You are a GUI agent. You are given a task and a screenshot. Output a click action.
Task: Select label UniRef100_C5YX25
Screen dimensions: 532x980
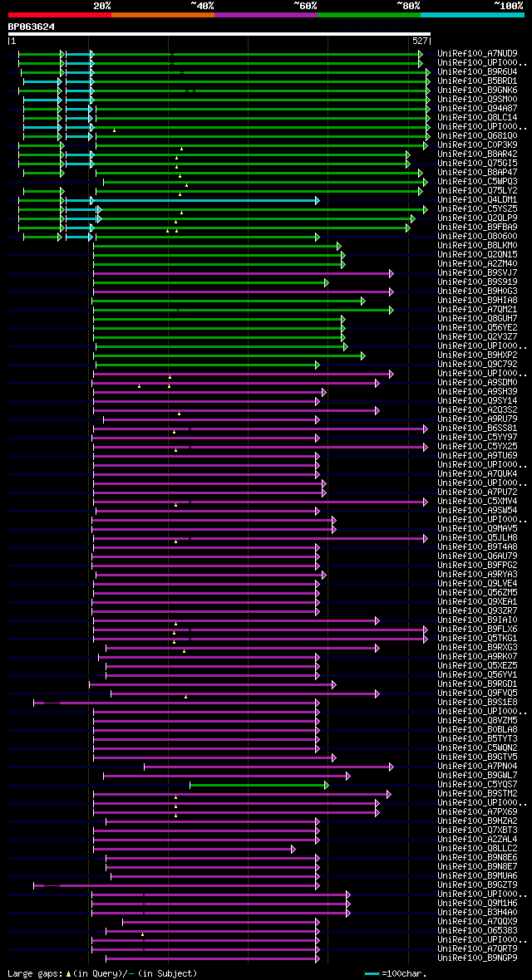[x=477, y=446]
